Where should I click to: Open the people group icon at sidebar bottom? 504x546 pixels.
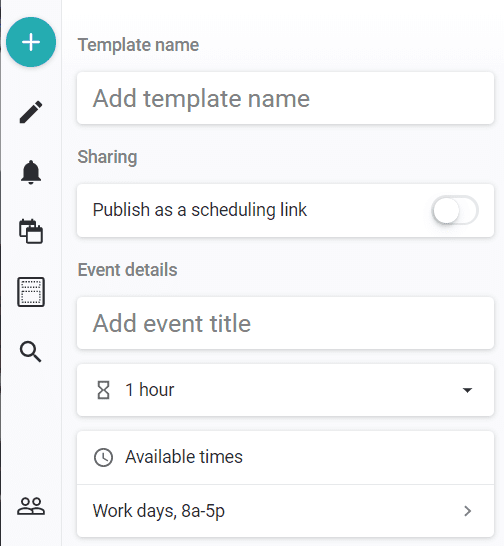31,506
